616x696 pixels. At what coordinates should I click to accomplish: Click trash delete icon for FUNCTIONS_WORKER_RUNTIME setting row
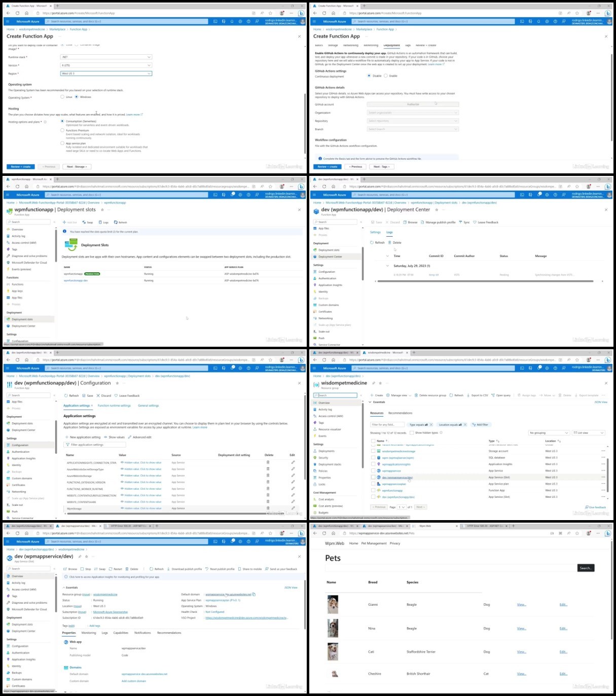268,489
